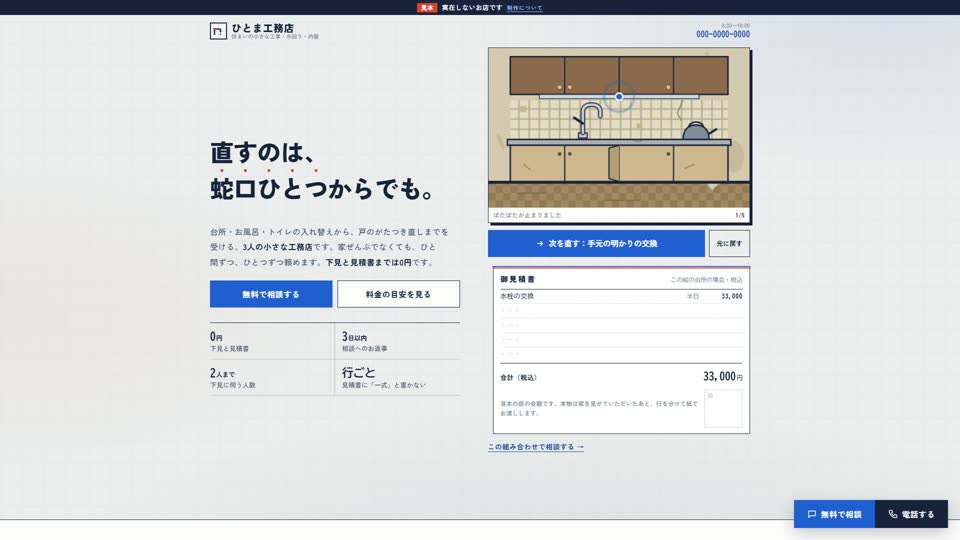Click the この絵の台所の場合・税込 note
The width and height of the screenshot is (960, 540).
706,280
